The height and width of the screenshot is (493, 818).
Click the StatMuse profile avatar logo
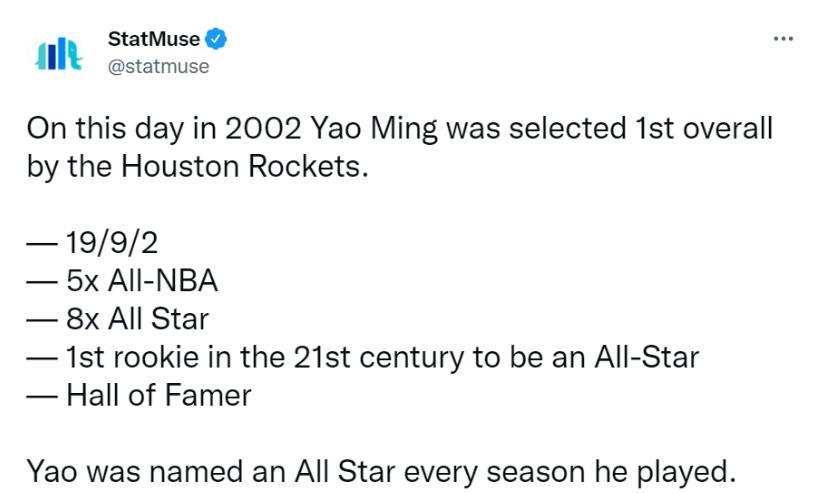(58, 53)
